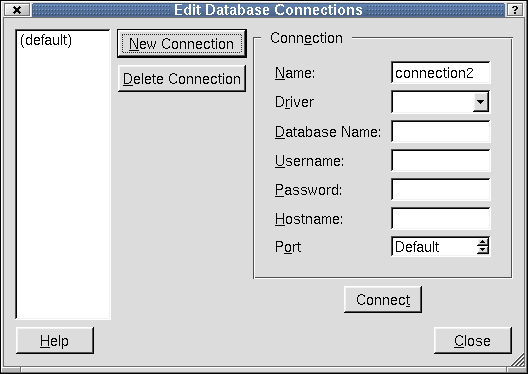Viewport: 528px width, 374px height.
Task: Increase Port value with up arrow
Action: click(483, 242)
